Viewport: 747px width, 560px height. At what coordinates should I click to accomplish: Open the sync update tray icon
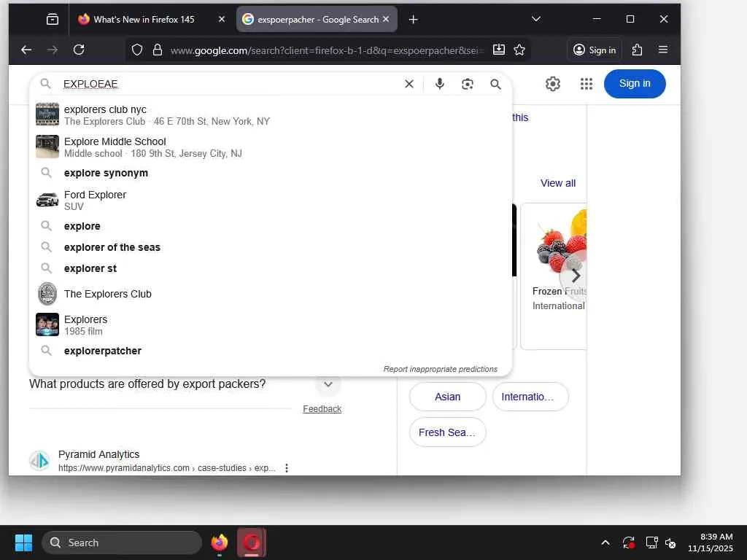click(x=629, y=542)
